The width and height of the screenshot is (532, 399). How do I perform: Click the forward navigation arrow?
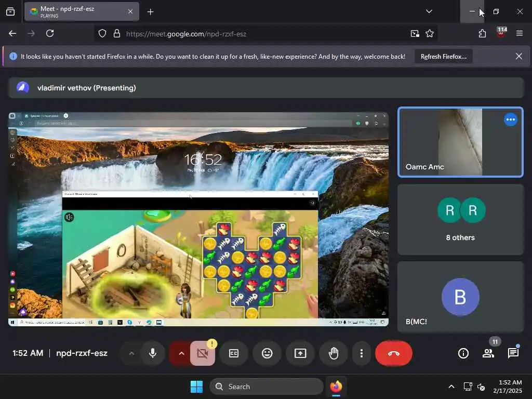click(x=31, y=33)
